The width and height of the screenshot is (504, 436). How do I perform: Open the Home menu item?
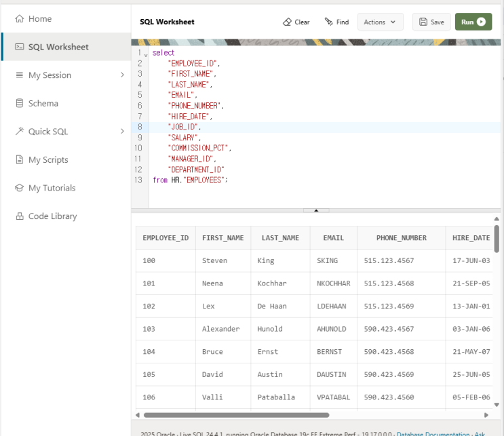click(66, 18)
